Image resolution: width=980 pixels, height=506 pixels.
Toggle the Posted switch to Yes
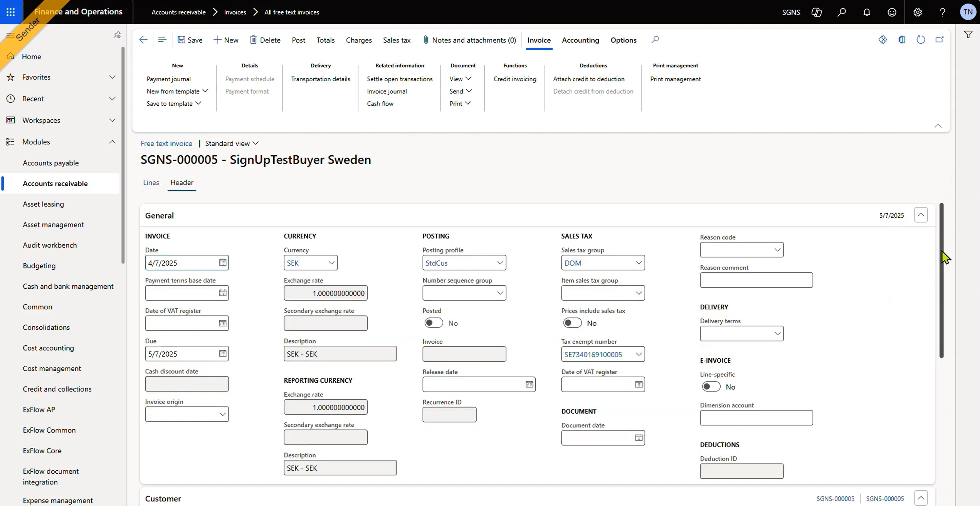[x=433, y=323]
